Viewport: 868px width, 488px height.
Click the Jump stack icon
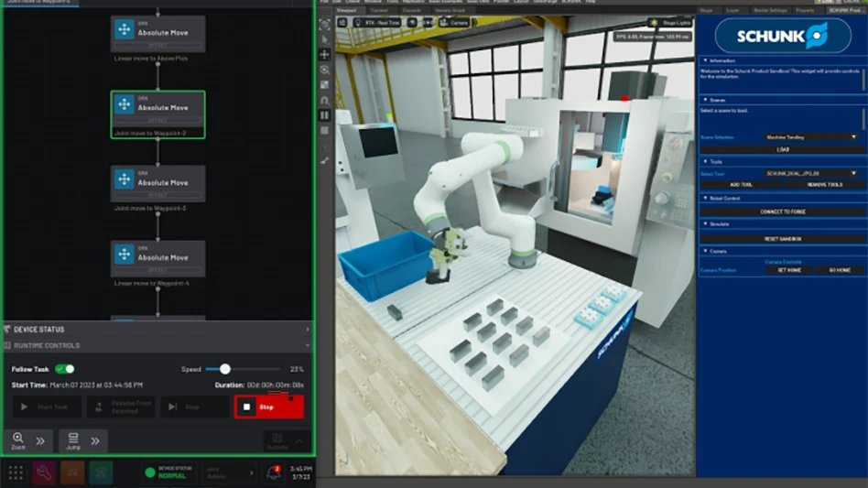point(73,439)
